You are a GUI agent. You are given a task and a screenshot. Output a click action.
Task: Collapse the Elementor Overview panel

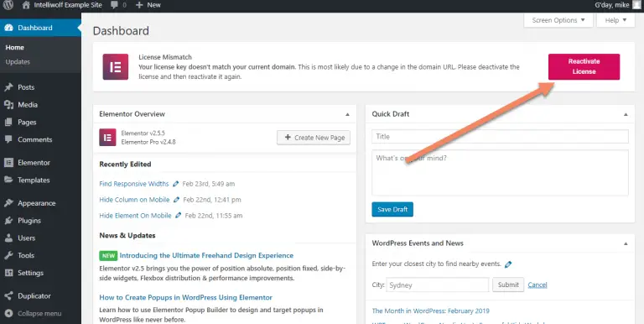tap(347, 114)
